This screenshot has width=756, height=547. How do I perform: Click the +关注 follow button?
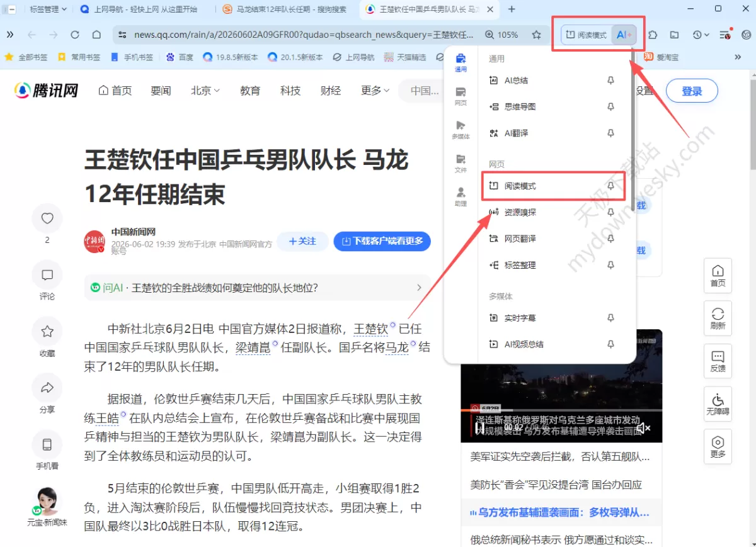click(x=302, y=241)
